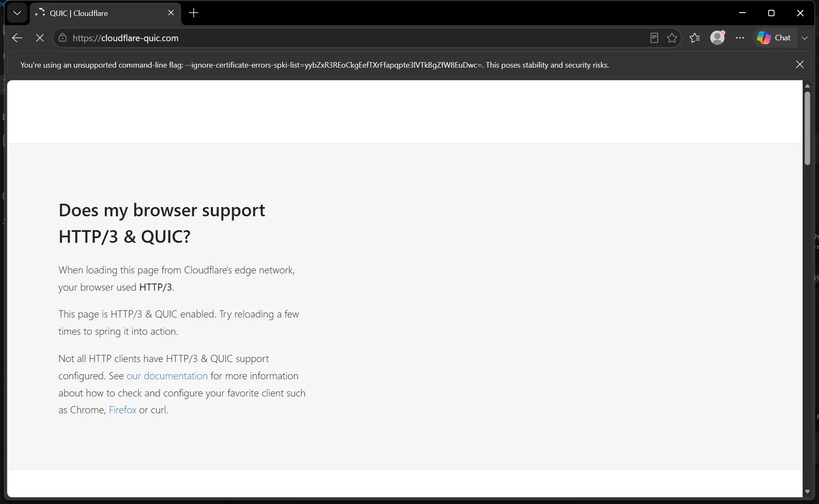This screenshot has height=504, width=819.
Task: Stop loading the page
Action: pyautogui.click(x=40, y=38)
